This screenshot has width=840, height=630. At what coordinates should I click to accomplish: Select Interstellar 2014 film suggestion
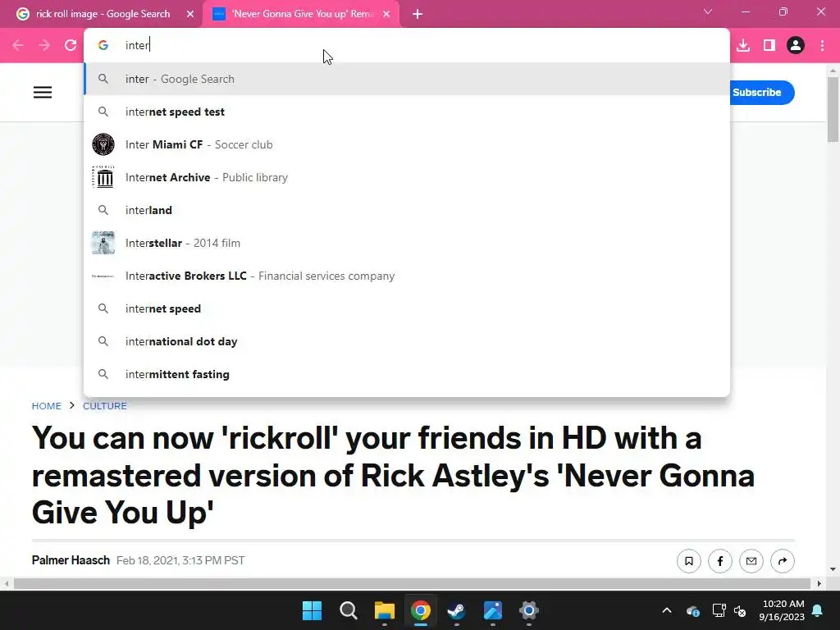point(407,243)
